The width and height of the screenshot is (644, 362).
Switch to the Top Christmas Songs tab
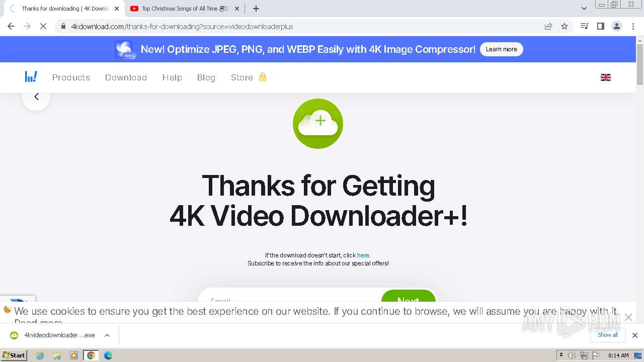184,9
